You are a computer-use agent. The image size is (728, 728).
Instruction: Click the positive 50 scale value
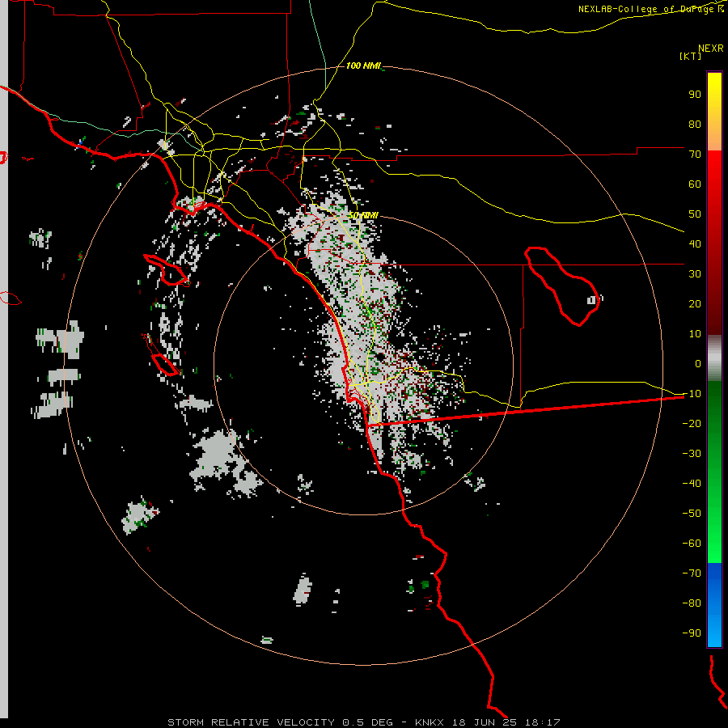(x=695, y=214)
